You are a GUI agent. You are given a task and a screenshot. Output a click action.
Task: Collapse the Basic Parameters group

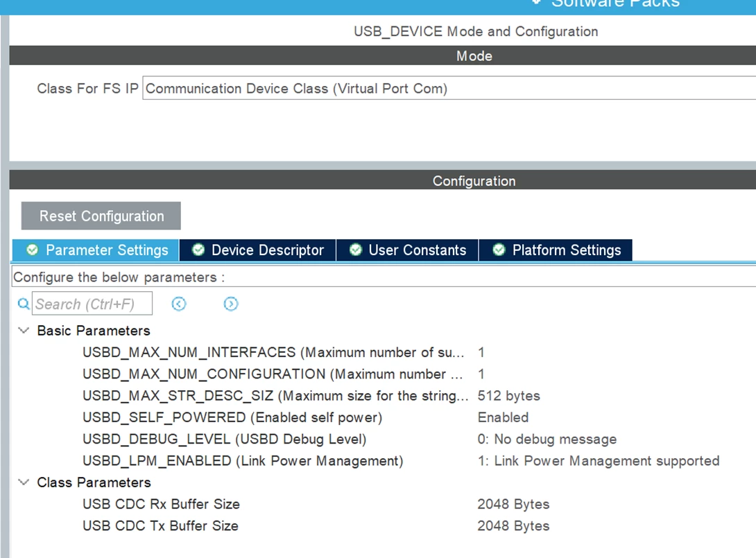coord(23,331)
